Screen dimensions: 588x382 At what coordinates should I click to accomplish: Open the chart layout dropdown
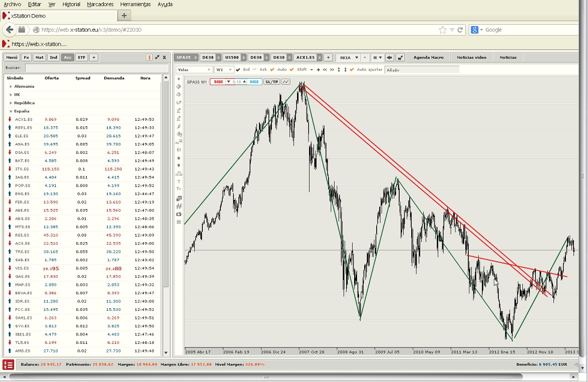377,58
